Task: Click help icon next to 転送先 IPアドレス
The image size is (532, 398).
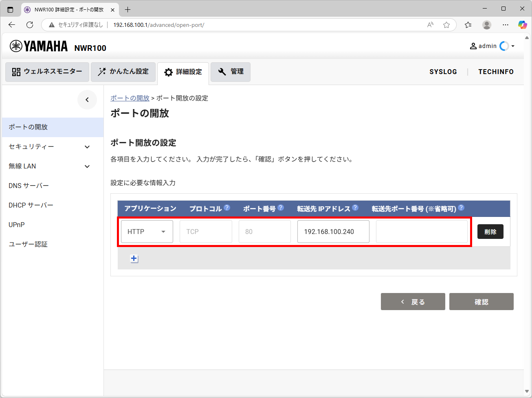Action: (x=355, y=208)
